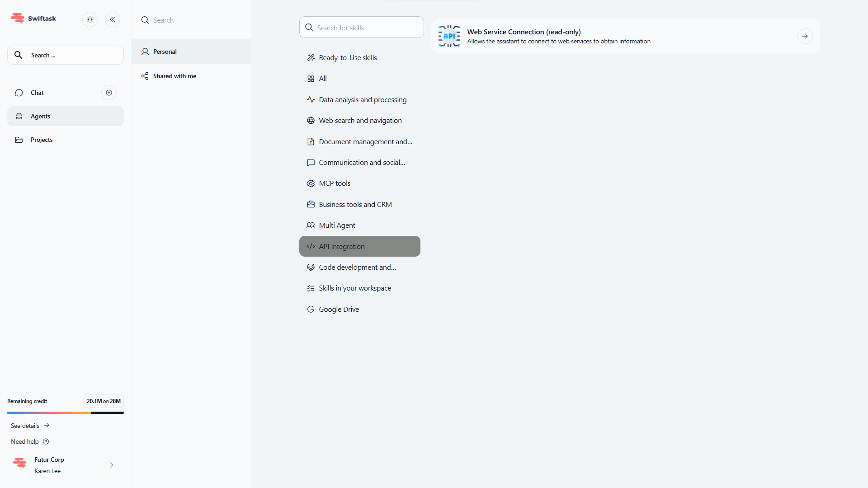Start a new chat with plus icon

tap(109, 93)
